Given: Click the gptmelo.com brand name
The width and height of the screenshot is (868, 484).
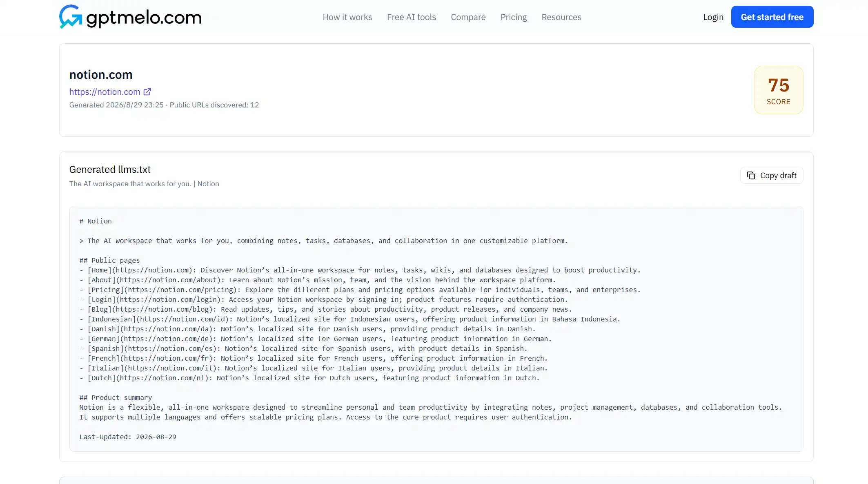Looking at the screenshot, I should tap(144, 18).
